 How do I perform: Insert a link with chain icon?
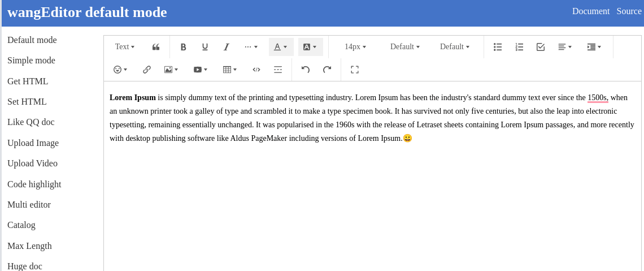coord(147,70)
